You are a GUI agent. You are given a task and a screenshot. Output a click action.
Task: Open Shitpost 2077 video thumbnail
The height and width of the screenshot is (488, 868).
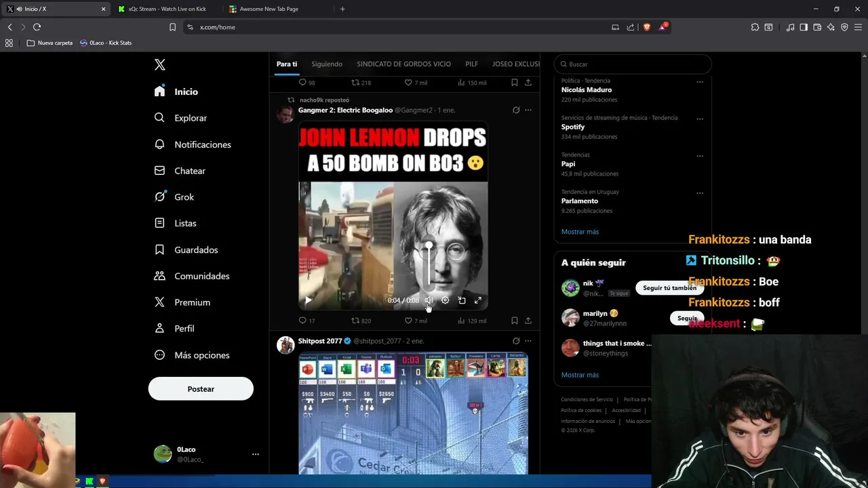point(413,413)
